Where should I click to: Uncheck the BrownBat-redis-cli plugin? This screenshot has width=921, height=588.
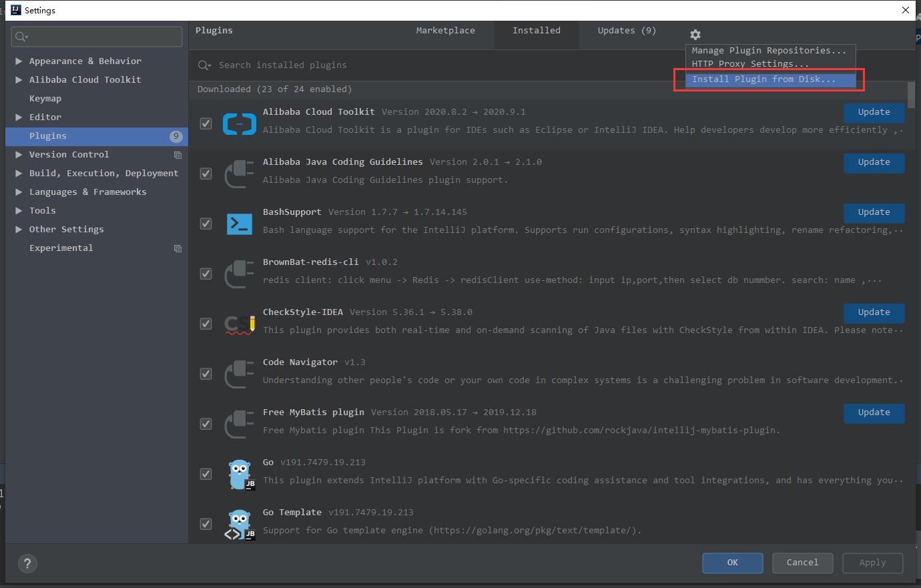(206, 274)
